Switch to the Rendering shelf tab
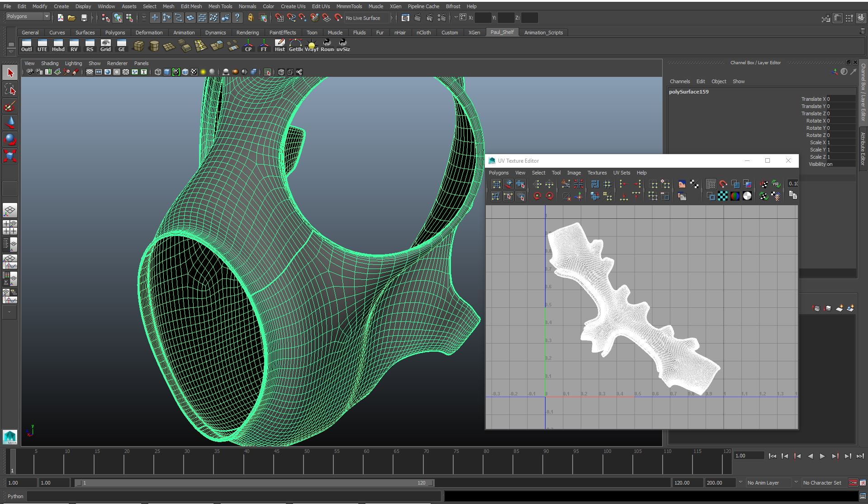 pos(247,33)
